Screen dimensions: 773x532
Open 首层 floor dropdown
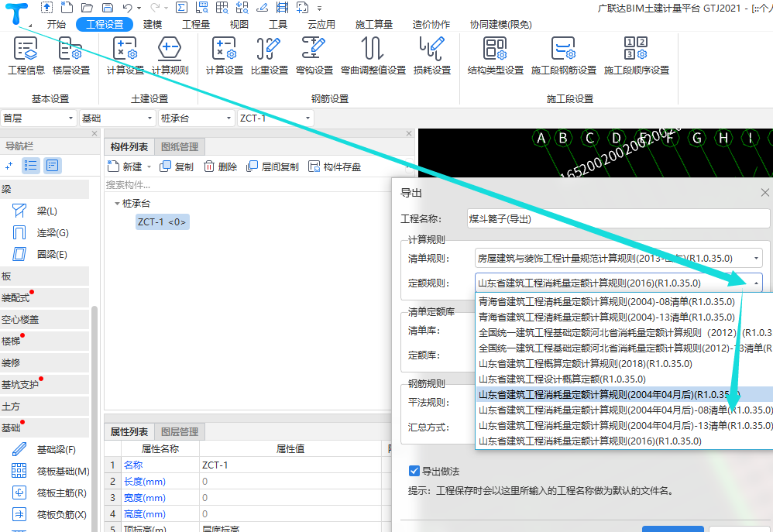(39, 118)
